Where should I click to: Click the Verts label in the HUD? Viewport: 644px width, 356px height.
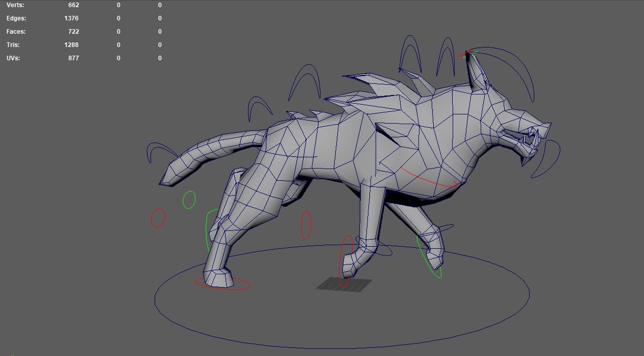click(x=15, y=5)
